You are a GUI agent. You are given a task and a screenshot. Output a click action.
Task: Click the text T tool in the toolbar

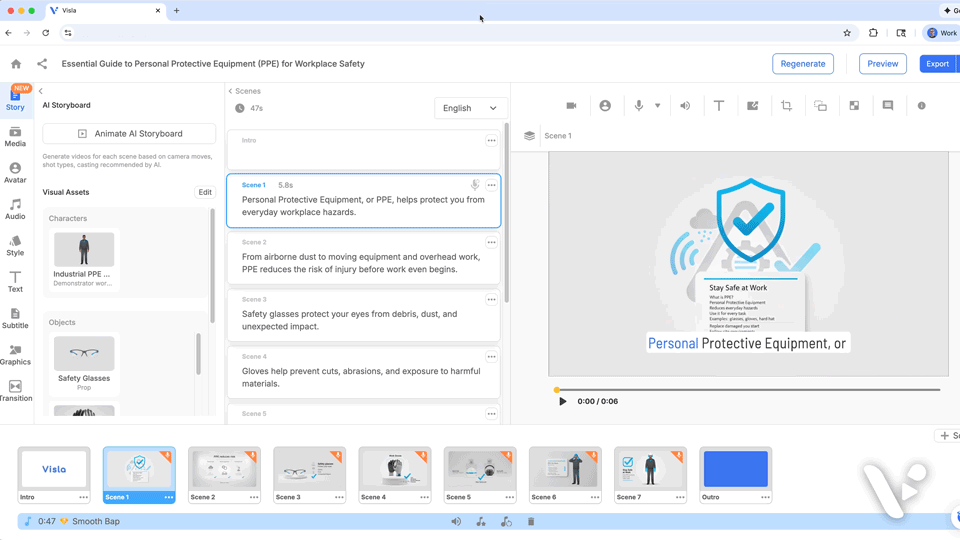(x=718, y=106)
